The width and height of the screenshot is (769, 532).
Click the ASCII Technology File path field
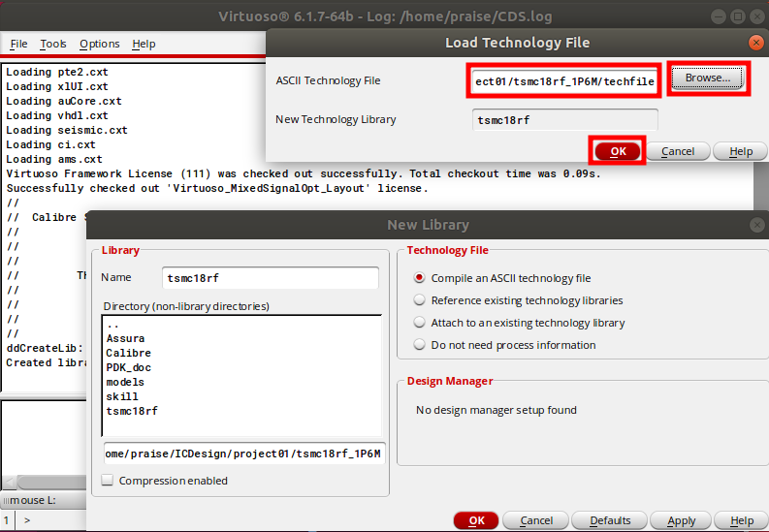[564, 81]
